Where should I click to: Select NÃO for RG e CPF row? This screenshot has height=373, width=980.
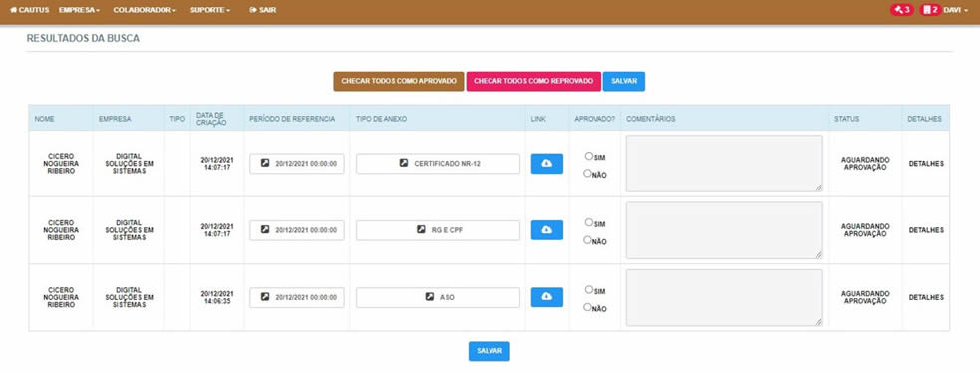point(587,240)
